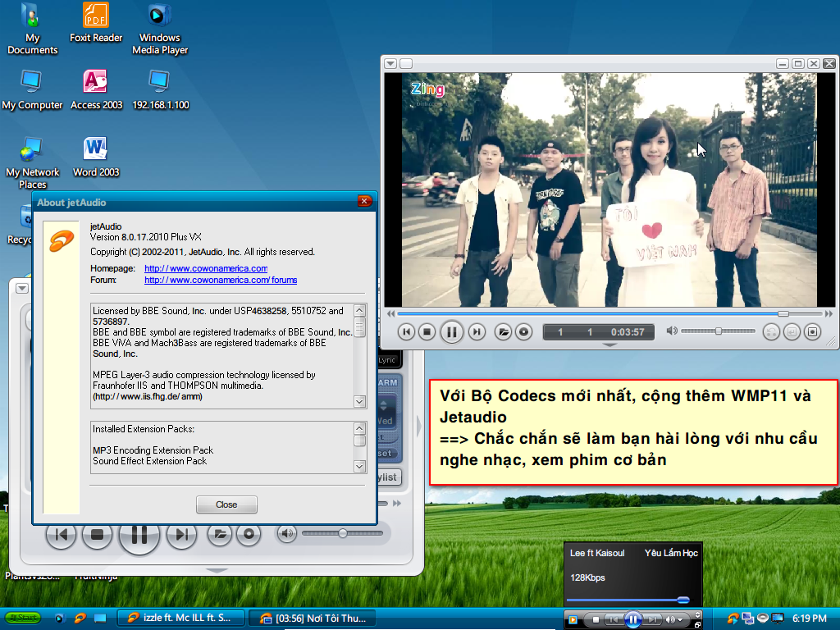
Task: Skip to next track in video window
Action: [477, 332]
